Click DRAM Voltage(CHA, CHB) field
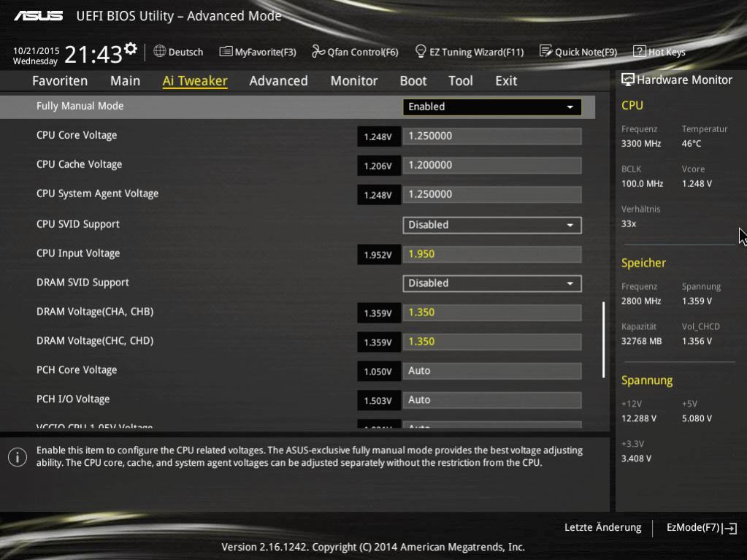The height and width of the screenshot is (560, 747). coord(492,313)
